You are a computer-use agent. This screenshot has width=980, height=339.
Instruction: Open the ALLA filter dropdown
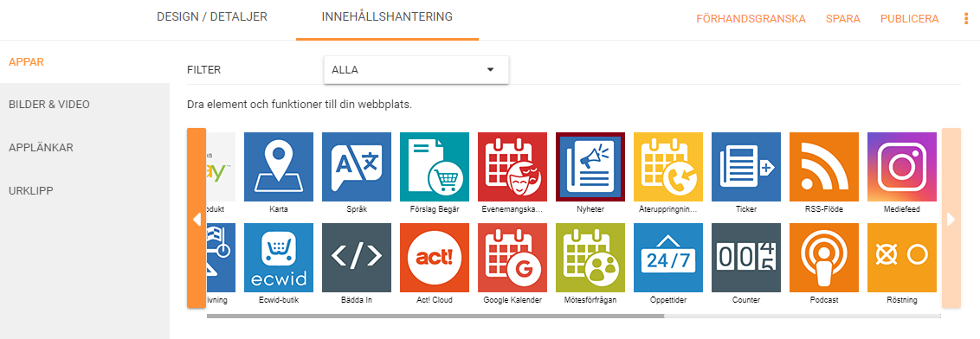pos(416,70)
